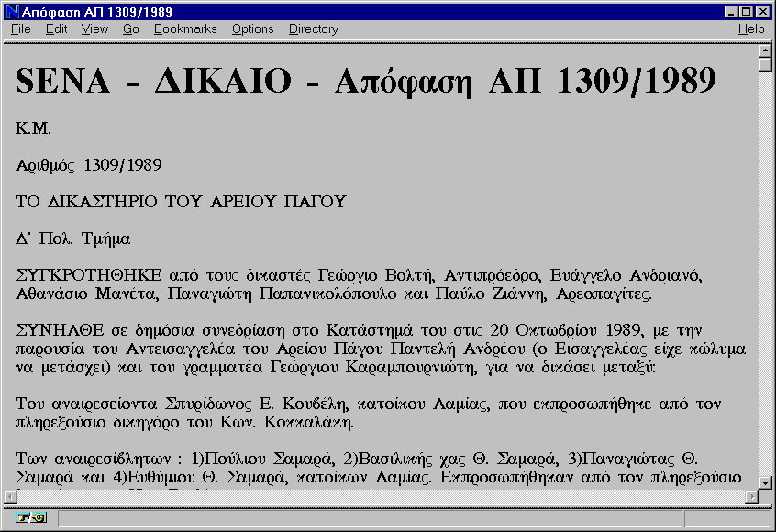776x532 pixels.
Task: Click the window title 'Απόφαση ΑΠ 1309/1989'
Action: coord(97,12)
